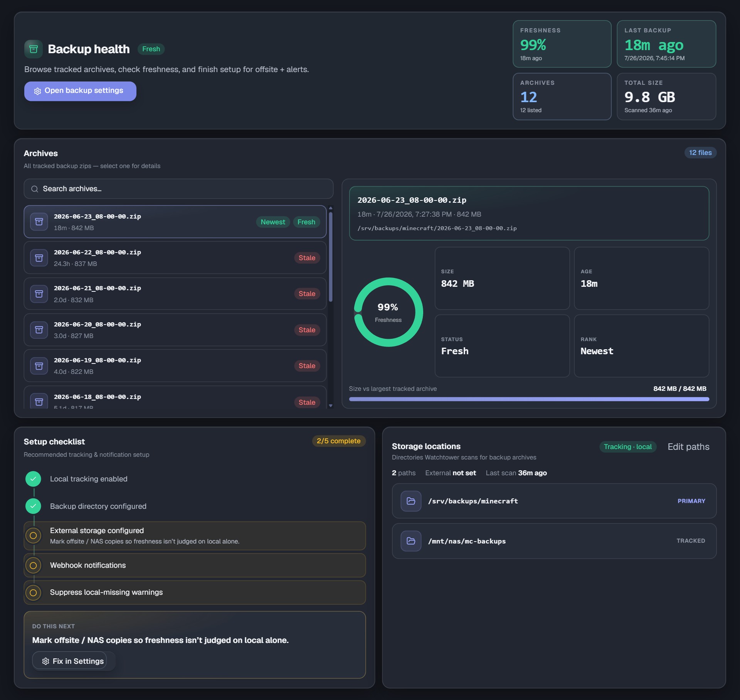Click pending circle for External storage configured

[33, 535]
